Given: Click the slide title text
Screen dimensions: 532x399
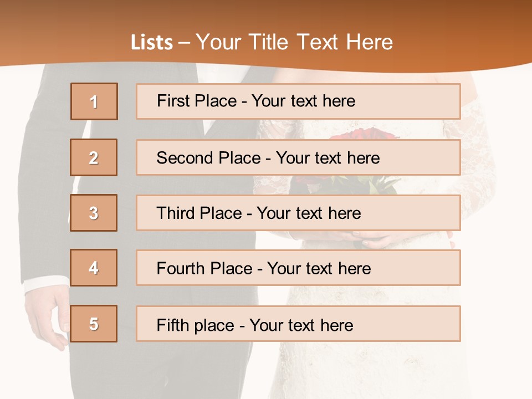Looking at the screenshot, I should [x=262, y=42].
